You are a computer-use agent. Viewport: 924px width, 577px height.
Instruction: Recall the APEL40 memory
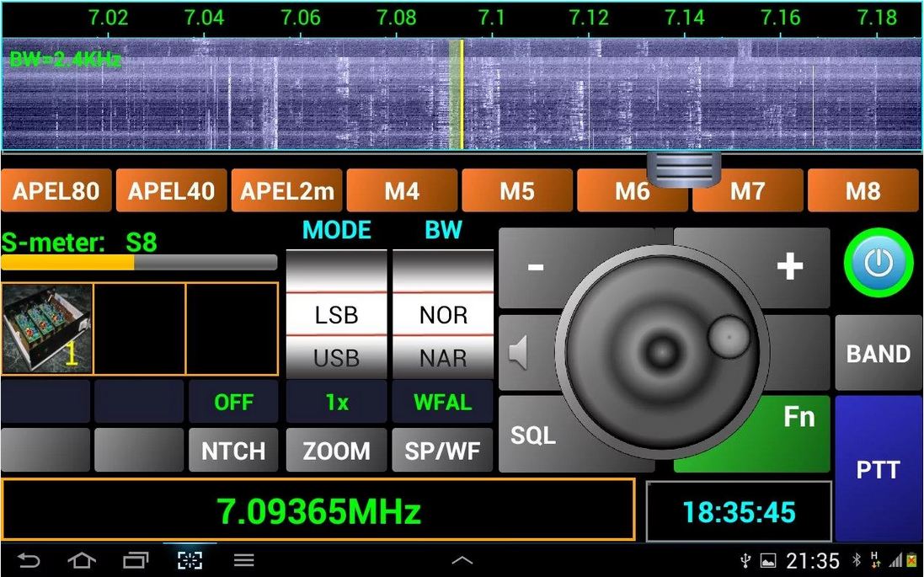pos(172,190)
